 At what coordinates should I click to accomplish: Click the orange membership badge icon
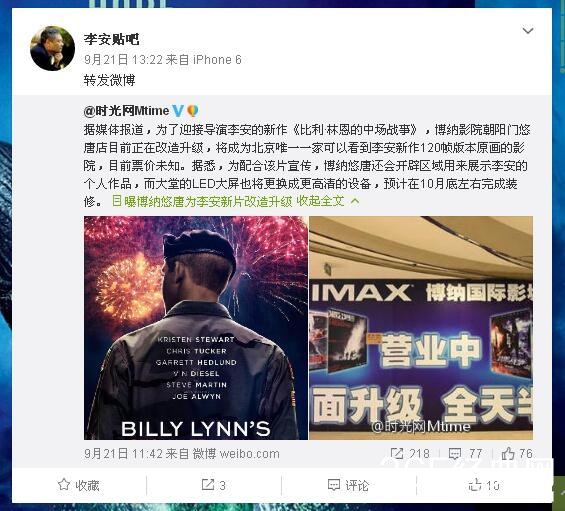[x=193, y=111]
